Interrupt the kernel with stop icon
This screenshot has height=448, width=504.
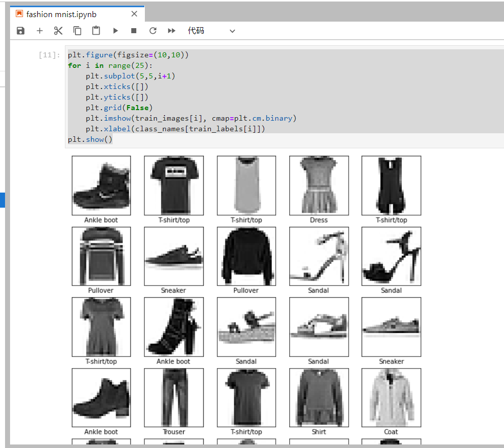pyautogui.click(x=134, y=31)
